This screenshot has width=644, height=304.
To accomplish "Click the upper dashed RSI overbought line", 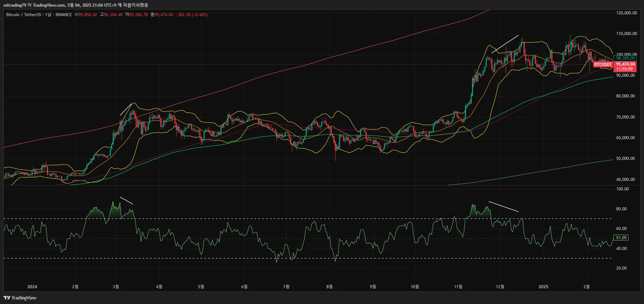I will pyautogui.click(x=308, y=219).
